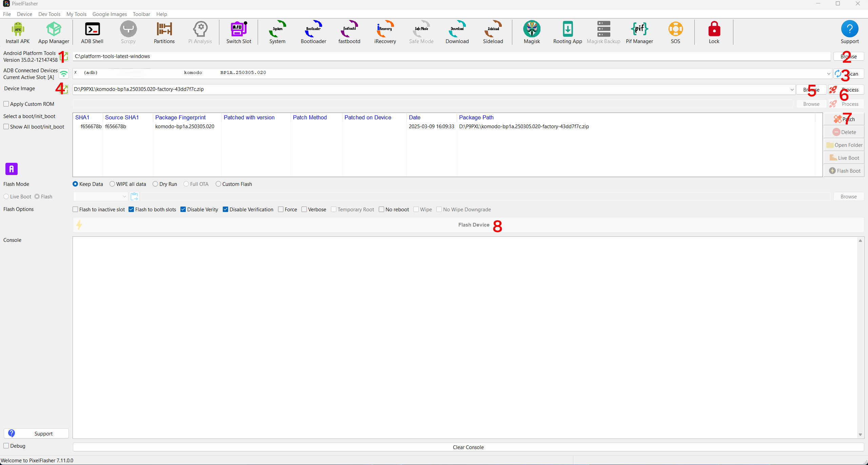Reboot to fastbootd mode
The image size is (868, 465).
click(x=349, y=33)
